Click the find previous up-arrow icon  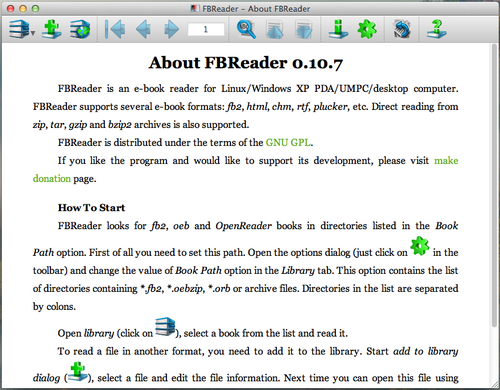coord(275,29)
